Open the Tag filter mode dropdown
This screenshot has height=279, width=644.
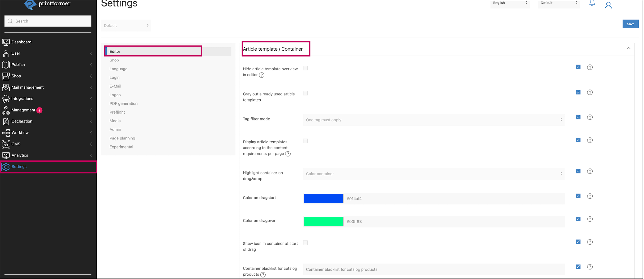click(433, 120)
